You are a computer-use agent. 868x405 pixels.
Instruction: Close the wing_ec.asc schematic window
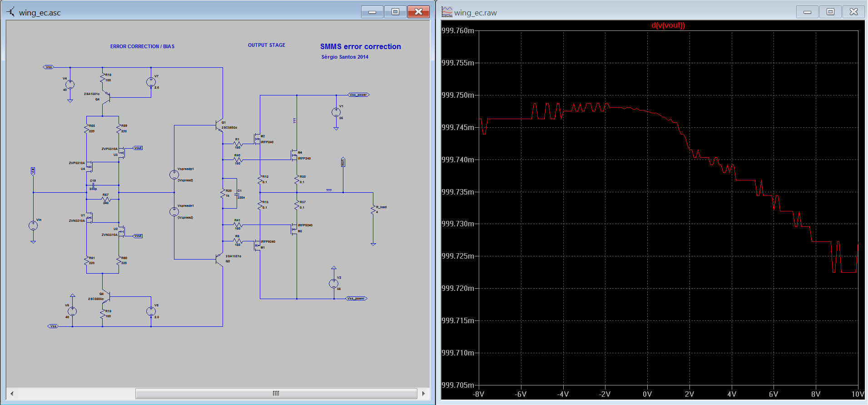419,12
